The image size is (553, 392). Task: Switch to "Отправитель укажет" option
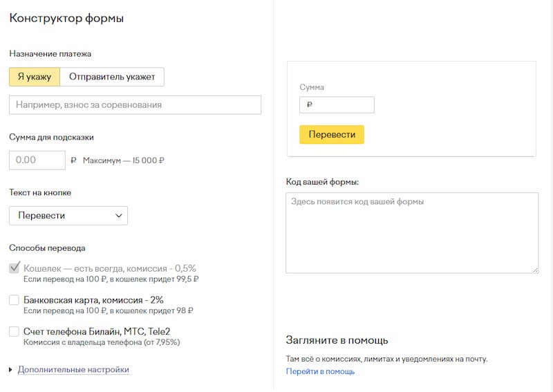(x=112, y=77)
